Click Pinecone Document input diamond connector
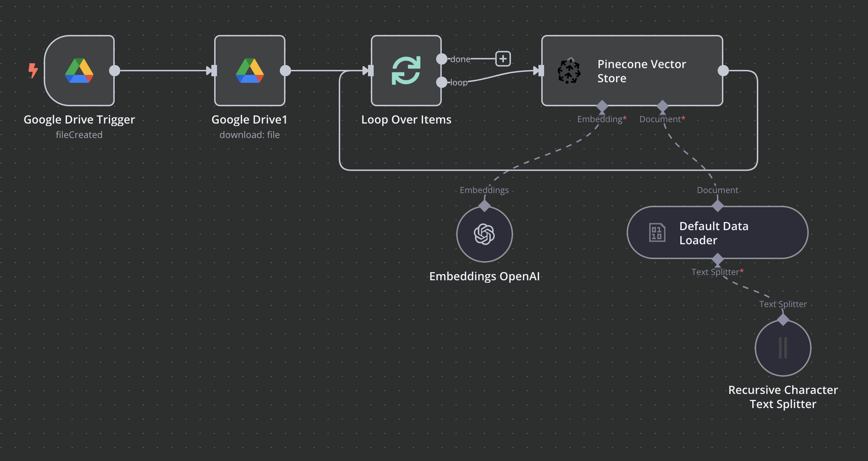Viewport: 868px width, 461px height. tap(662, 106)
